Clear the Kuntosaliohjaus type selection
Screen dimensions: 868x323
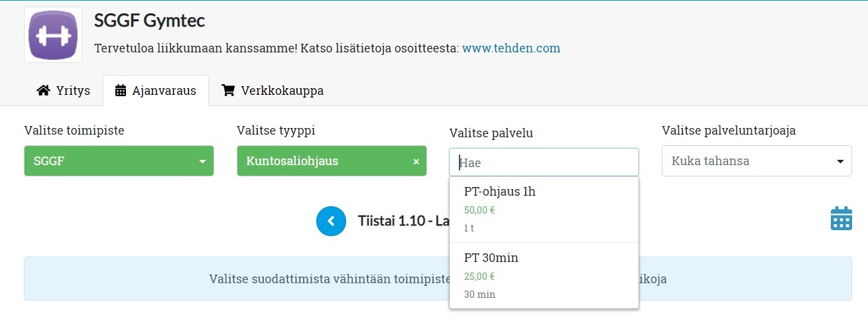(x=416, y=162)
